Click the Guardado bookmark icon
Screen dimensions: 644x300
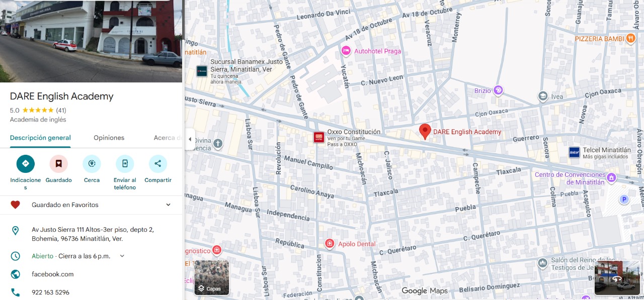pyautogui.click(x=58, y=164)
